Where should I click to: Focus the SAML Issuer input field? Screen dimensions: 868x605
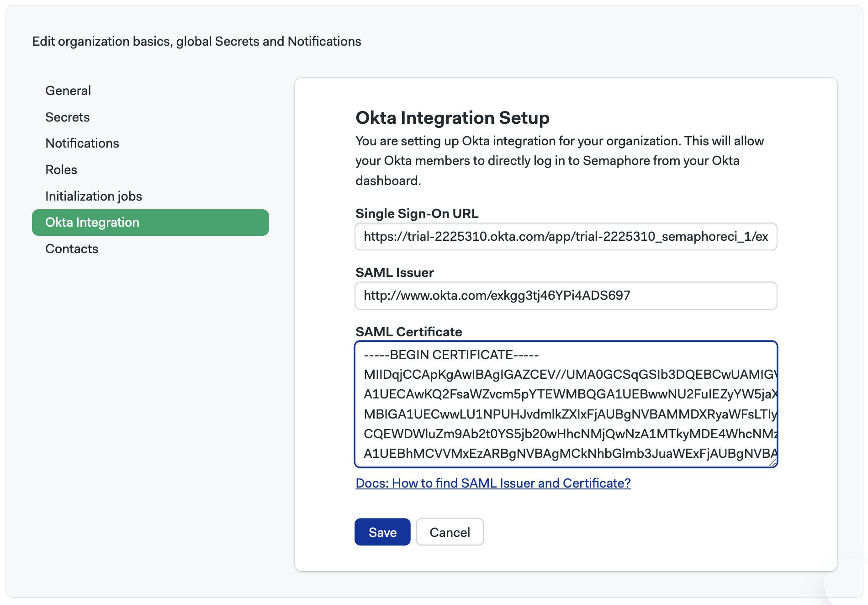coord(566,296)
